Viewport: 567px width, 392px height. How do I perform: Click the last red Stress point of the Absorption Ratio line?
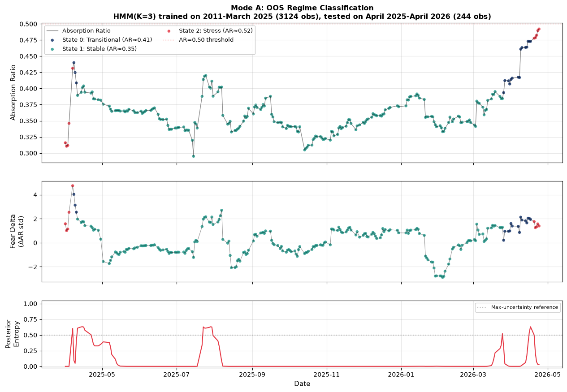pos(539,29)
